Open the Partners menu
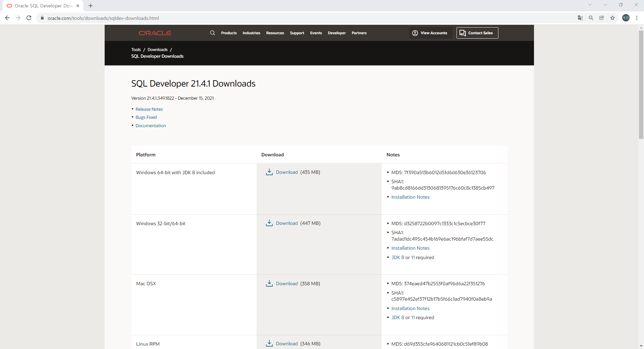644x349 pixels. [x=359, y=33]
